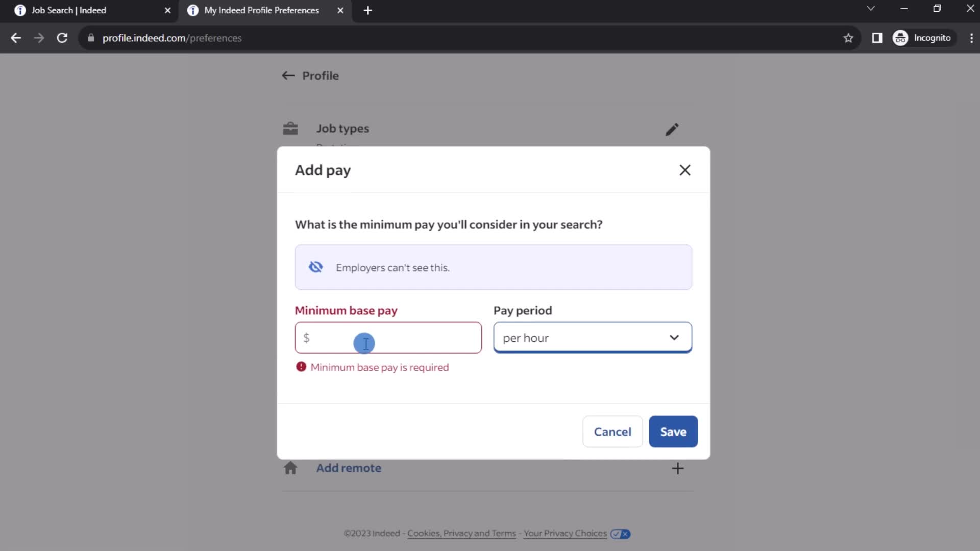Click the hidden visibility icon for pay info
The width and height of the screenshot is (980, 551).
pyautogui.click(x=315, y=267)
